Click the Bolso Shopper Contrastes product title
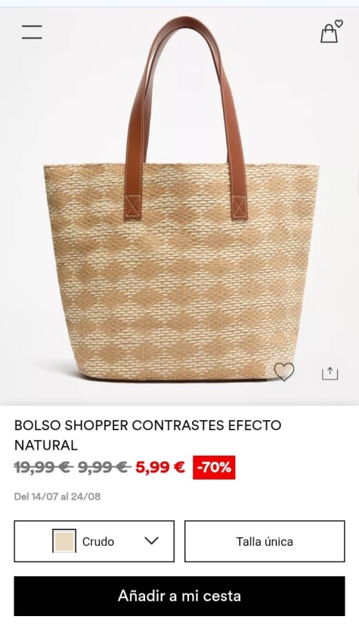The height and width of the screenshot is (644, 359). point(148,435)
